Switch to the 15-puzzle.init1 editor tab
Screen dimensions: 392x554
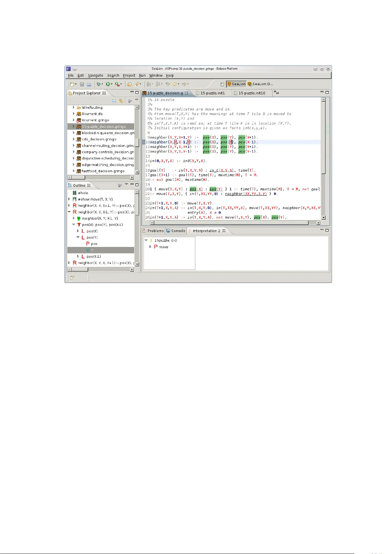pos(212,93)
